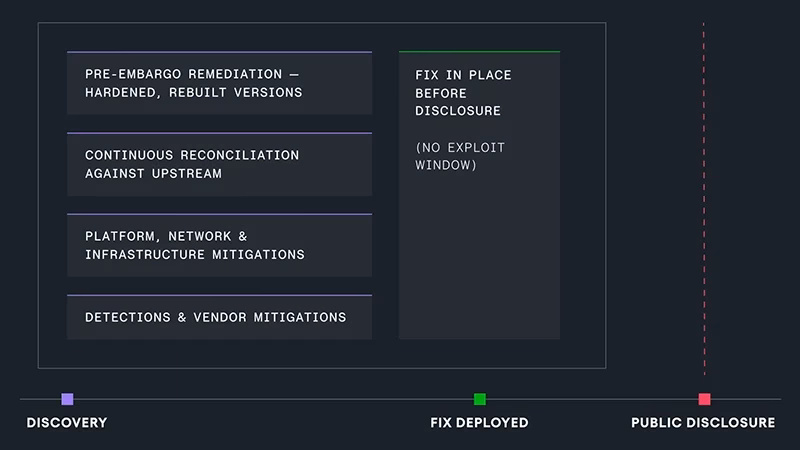Select the Pre-Embargo Remediation card

219,83
